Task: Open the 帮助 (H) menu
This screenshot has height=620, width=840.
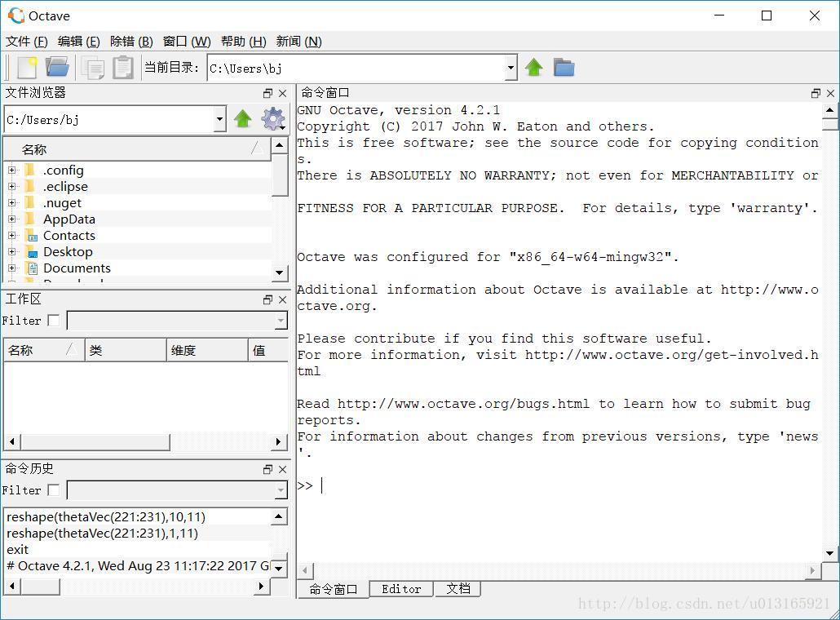Action: point(243,42)
